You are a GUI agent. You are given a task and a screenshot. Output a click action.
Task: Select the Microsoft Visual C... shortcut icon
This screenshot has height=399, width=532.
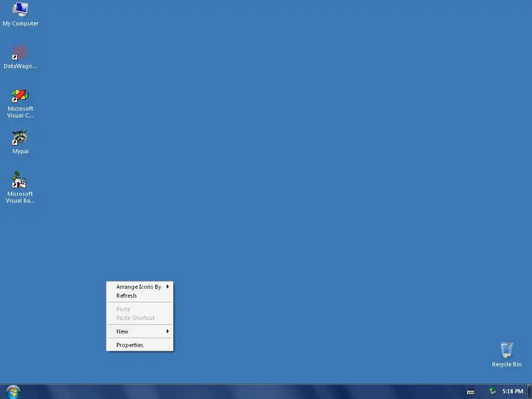tap(20, 103)
